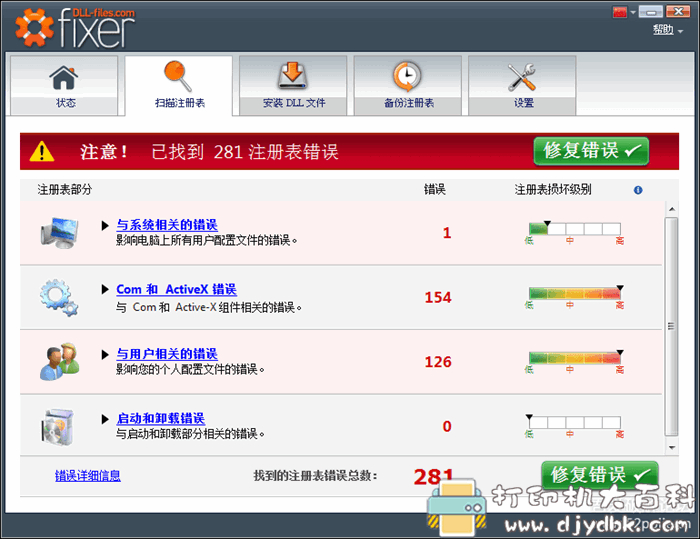Click the two users icon
This screenshot has width=700, height=539.
tap(59, 362)
